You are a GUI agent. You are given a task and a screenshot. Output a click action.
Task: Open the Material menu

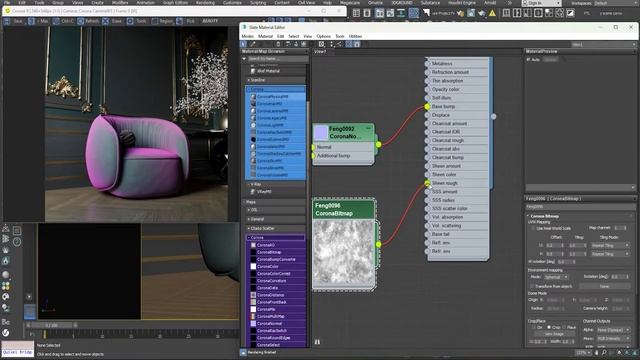[265, 36]
